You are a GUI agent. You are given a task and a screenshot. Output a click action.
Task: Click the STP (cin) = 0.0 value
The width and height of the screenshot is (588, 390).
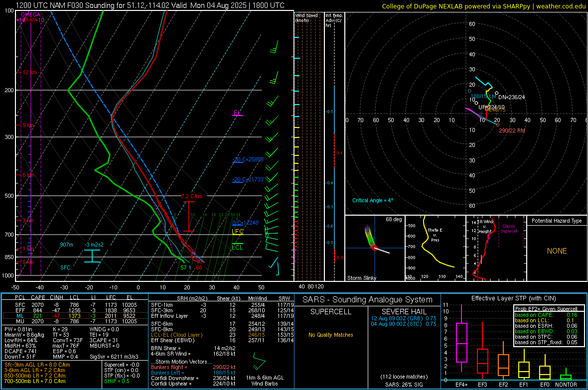click(121, 370)
